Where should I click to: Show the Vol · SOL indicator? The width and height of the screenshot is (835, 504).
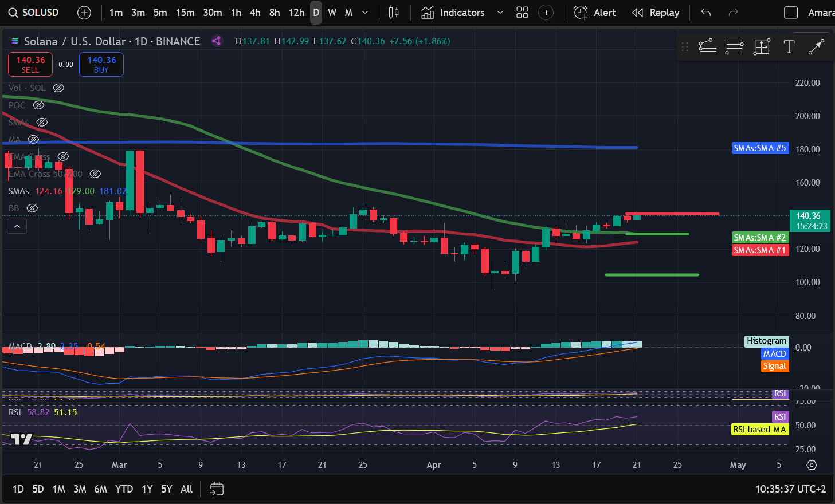click(58, 88)
